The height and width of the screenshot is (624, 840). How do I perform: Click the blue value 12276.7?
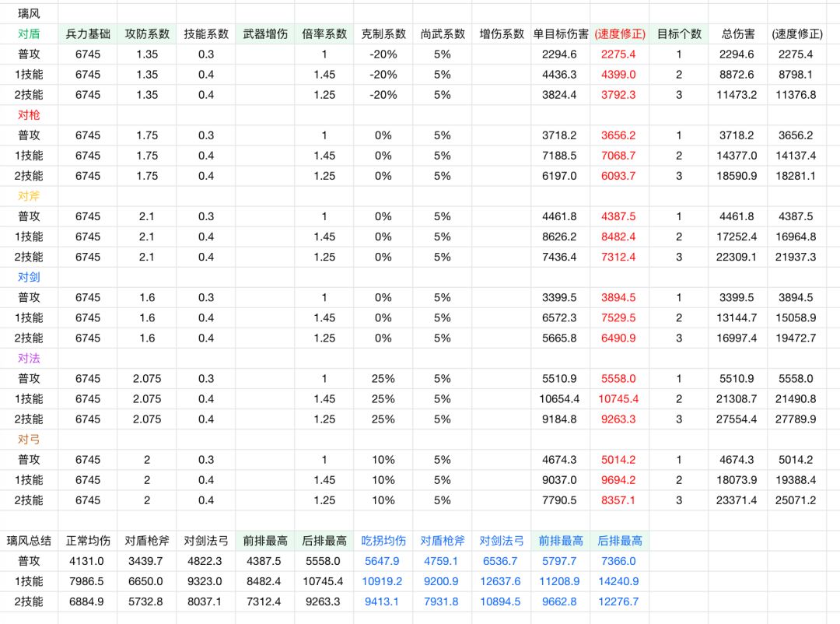click(618, 602)
